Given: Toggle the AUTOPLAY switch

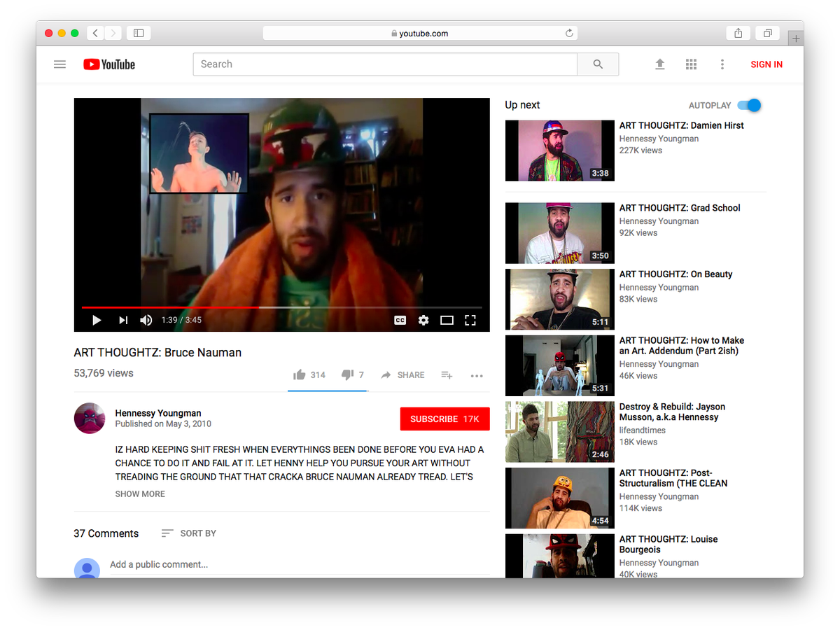Looking at the screenshot, I should click(749, 106).
